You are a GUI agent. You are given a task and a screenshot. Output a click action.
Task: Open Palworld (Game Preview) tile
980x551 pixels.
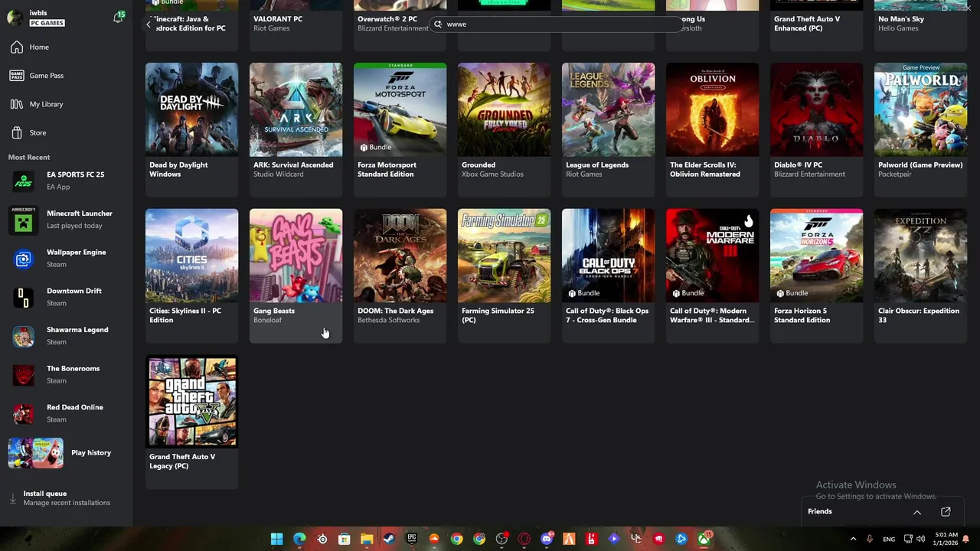tap(920, 129)
